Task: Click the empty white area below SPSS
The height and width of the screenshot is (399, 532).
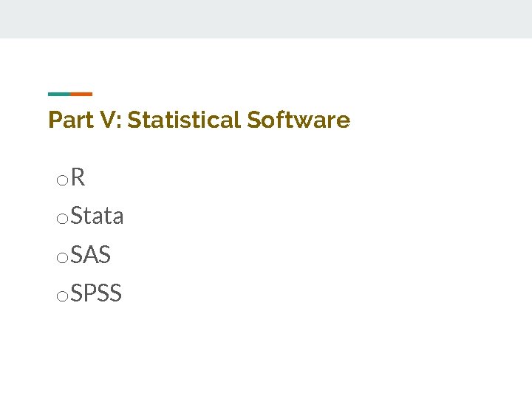Action: pos(266,351)
